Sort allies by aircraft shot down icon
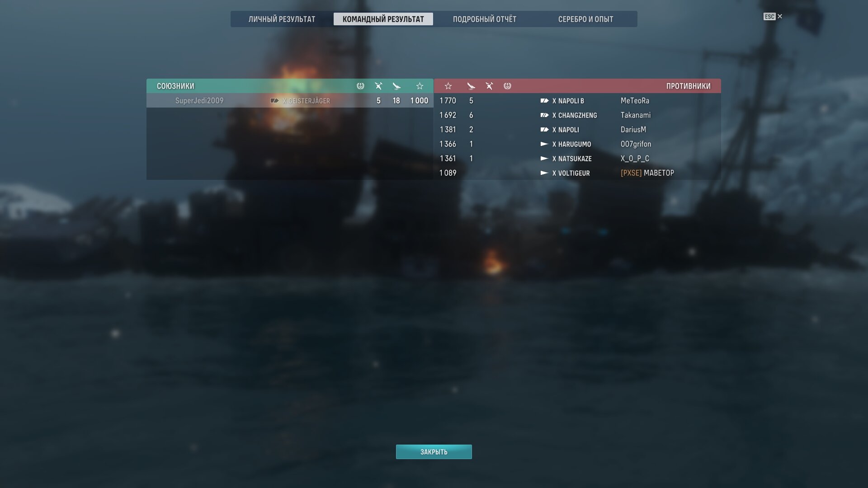Image resolution: width=868 pixels, height=488 pixels. point(396,86)
